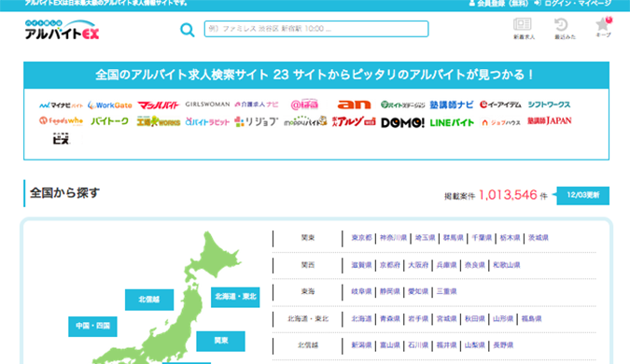The image size is (630, 364).
Task: Open 茨城県 prefecture link
Action: click(539, 238)
